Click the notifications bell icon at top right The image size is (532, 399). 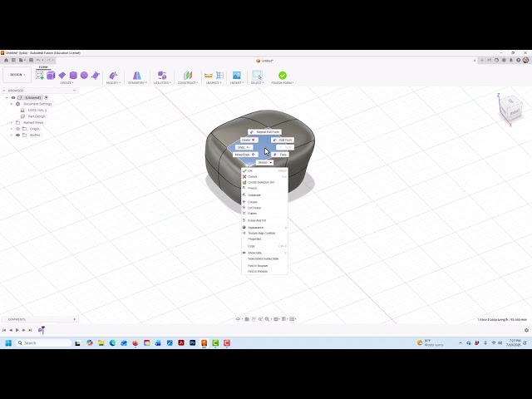pos(511,61)
